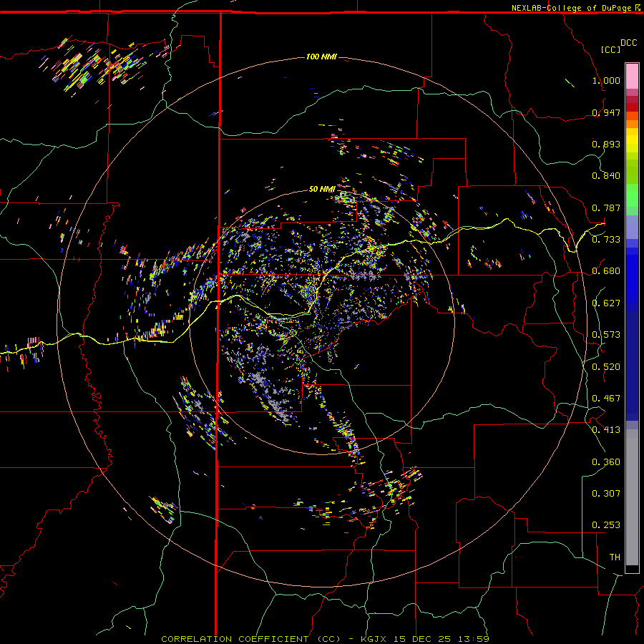This screenshot has height=644, width=644.
Task: Click the 0.573 legend value
Action: [606, 335]
